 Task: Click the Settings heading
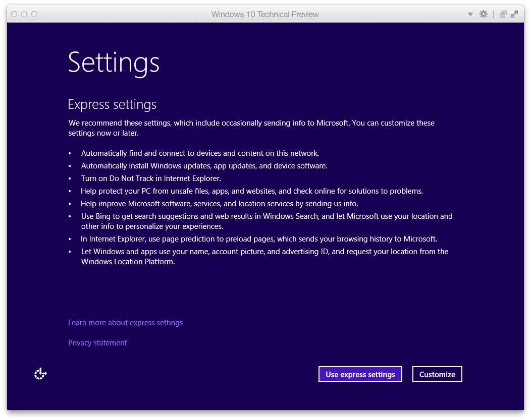click(x=114, y=63)
